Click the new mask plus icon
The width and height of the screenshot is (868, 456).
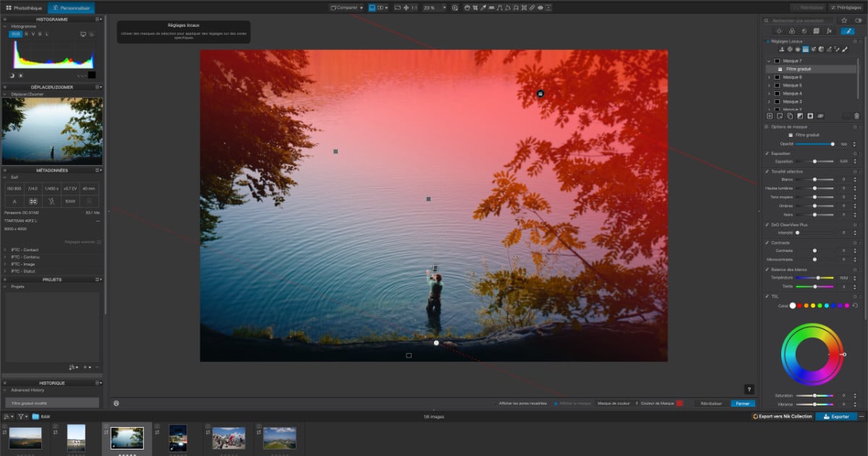(x=770, y=116)
